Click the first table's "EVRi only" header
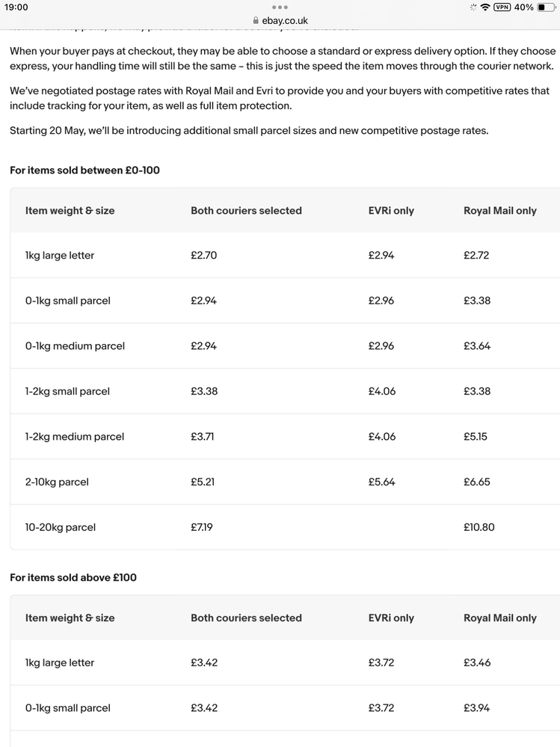 (391, 211)
